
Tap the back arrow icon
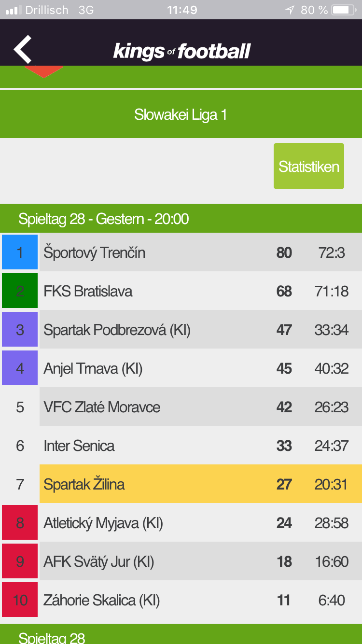pyautogui.click(x=22, y=49)
